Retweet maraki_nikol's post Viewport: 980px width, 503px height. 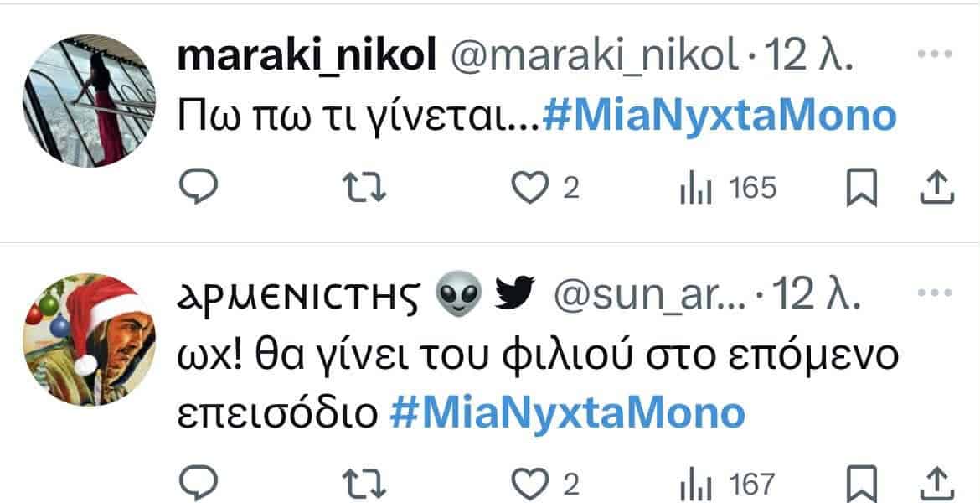[x=366, y=188]
